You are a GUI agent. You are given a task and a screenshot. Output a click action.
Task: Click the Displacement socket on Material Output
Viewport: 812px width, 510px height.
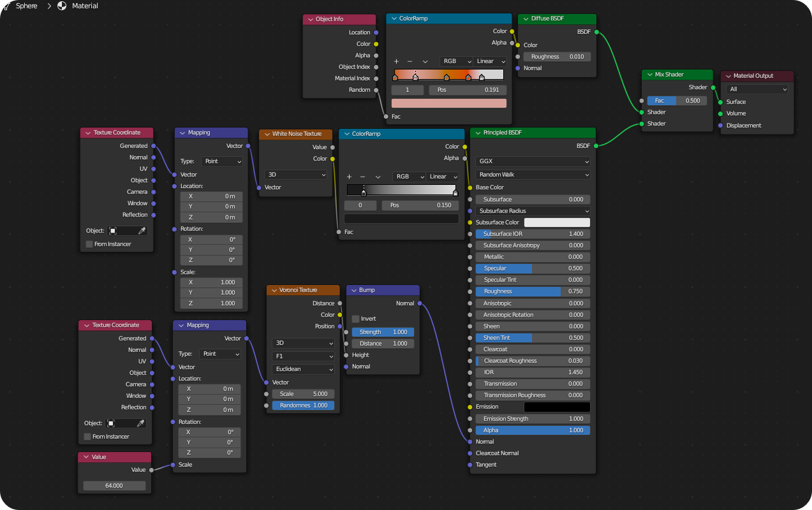tap(720, 126)
